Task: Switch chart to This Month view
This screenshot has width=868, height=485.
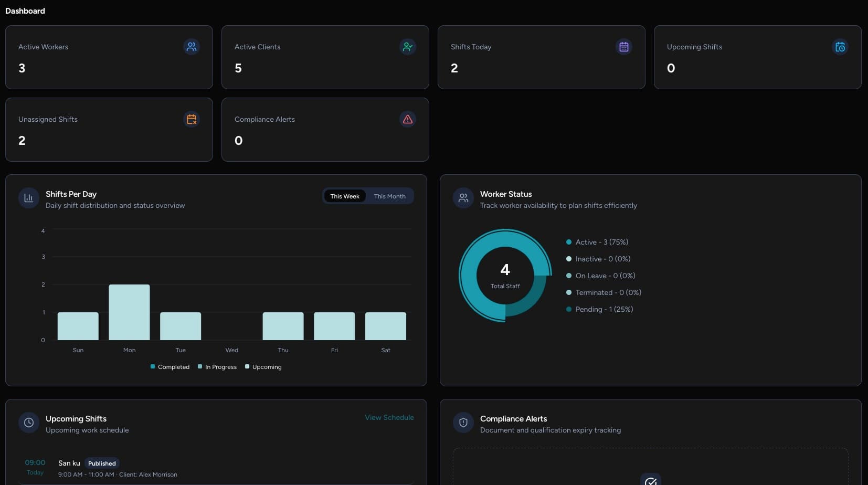Action: [390, 196]
